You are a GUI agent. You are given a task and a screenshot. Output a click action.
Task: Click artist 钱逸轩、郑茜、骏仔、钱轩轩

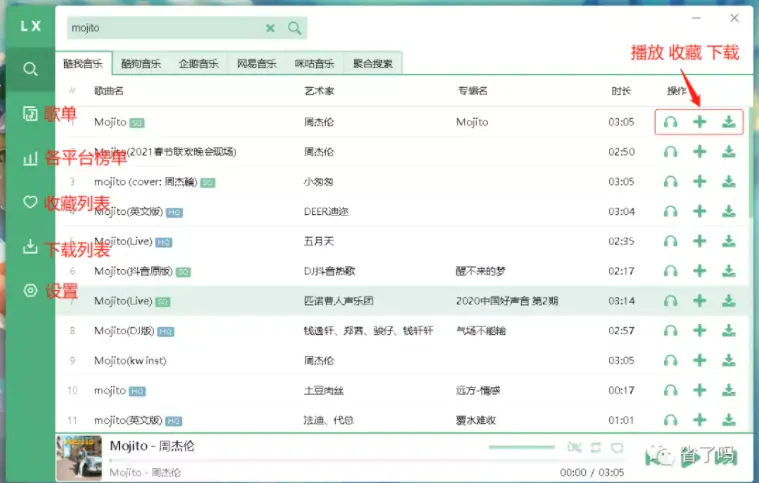368,331
